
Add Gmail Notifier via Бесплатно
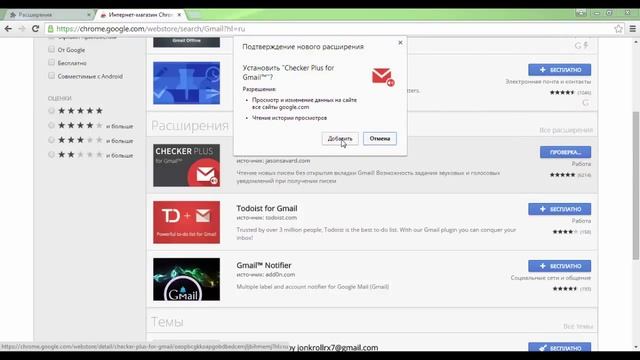click(559, 266)
